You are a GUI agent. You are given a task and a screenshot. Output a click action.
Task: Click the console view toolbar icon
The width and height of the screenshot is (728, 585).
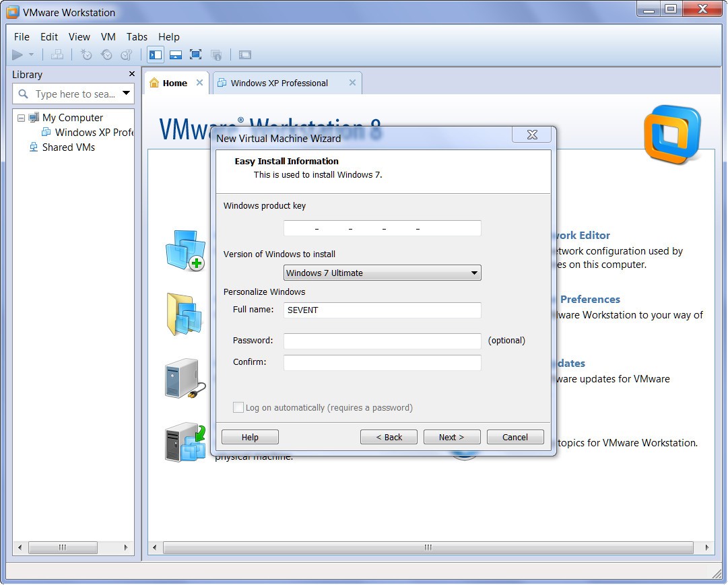(245, 55)
